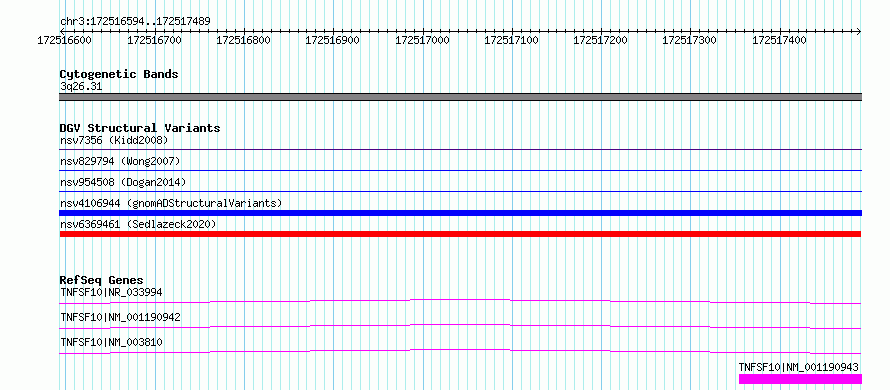Click ruler position 172517000
Screen dimensions: 890x390
tap(422, 40)
